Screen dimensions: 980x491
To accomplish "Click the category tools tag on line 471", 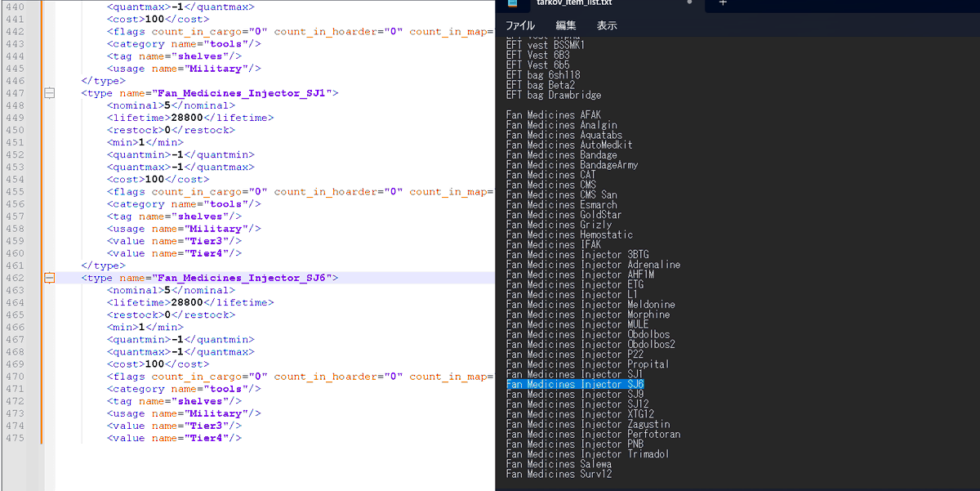I will 184,389.
